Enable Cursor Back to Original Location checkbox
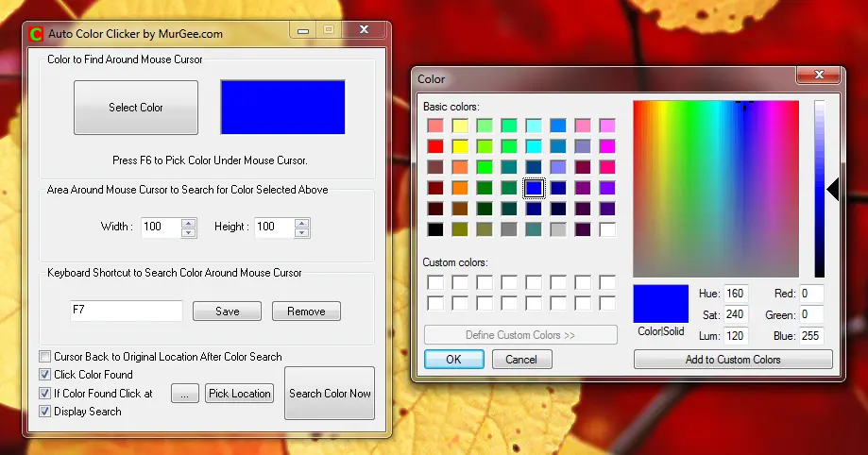868x455 pixels. (x=44, y=357)
